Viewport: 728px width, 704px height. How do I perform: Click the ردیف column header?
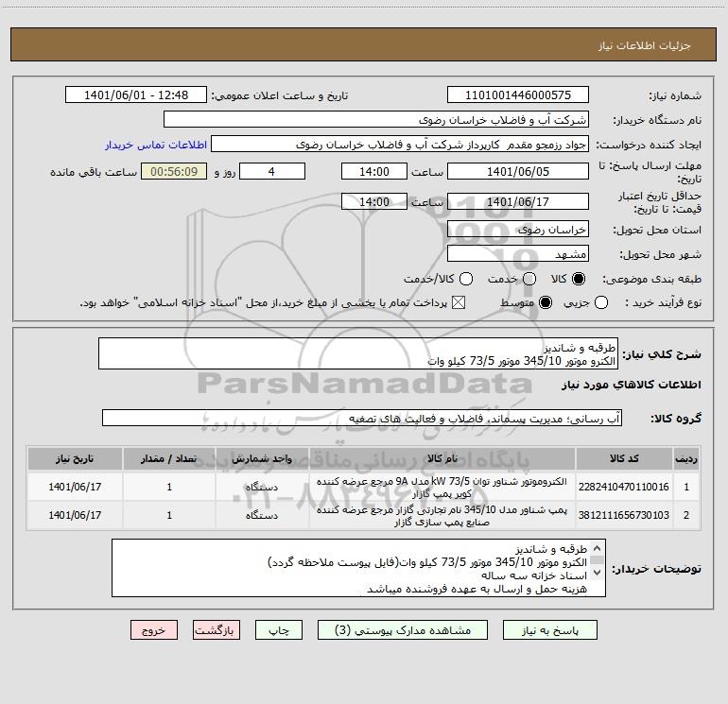point(686,459)
